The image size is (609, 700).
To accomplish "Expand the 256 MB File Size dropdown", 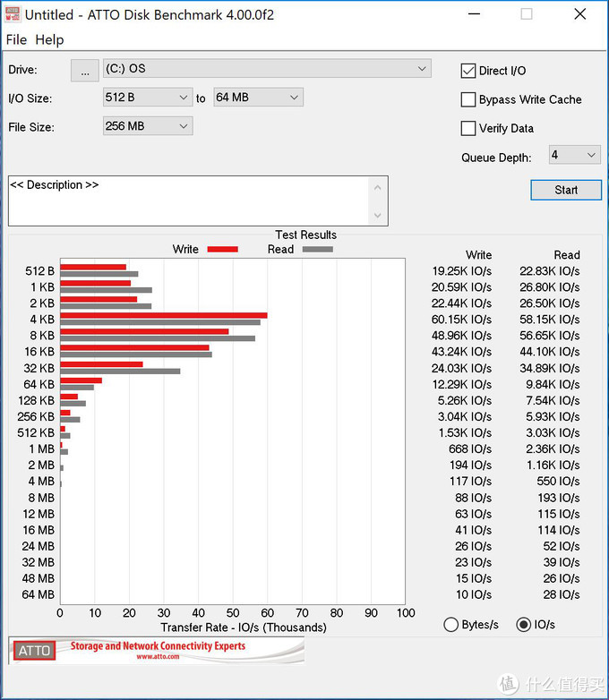I will pyautogui.click(x=148, y=126).
